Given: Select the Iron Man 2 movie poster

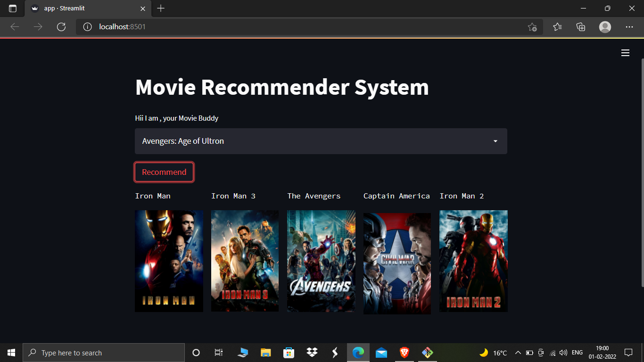Looking at the screenshot, I should pyautogui.click(x=473, y=261).
